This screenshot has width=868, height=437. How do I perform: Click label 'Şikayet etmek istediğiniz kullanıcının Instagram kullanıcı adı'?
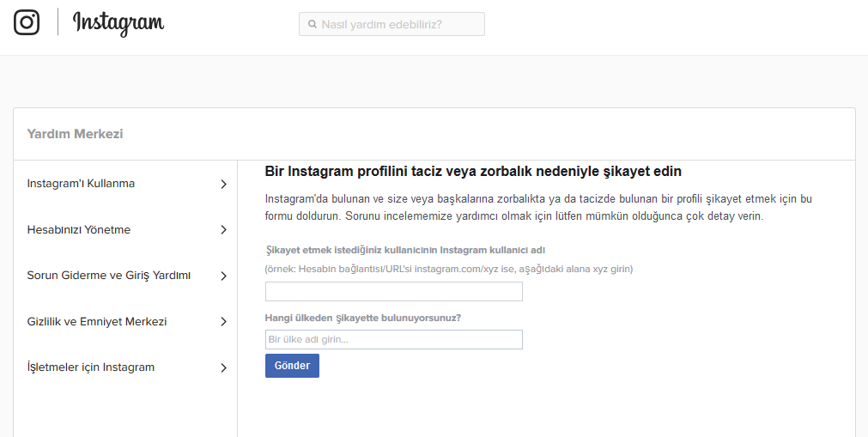tap(405, 251)
